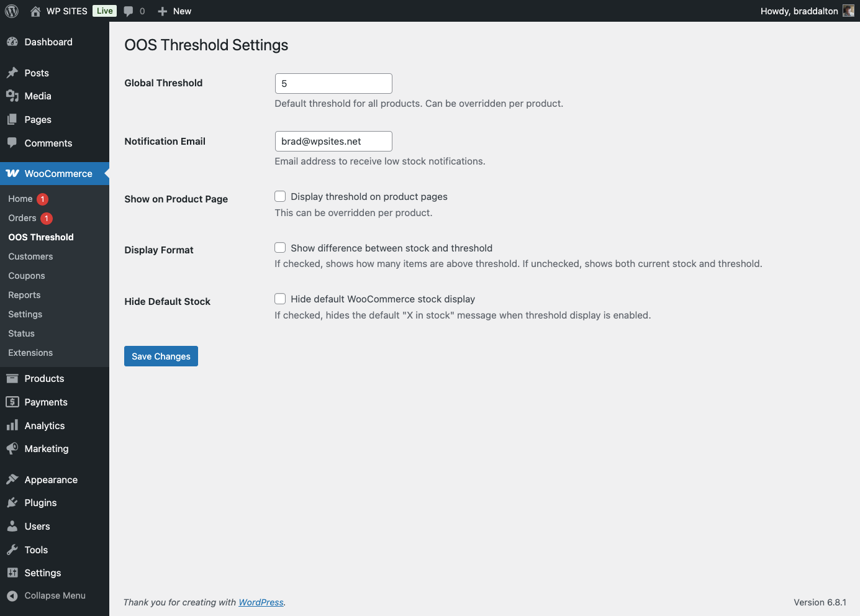Tick Hide default WooCommerce stock display
Viewport: 860px width, 616px height.
tap(280, 299)
